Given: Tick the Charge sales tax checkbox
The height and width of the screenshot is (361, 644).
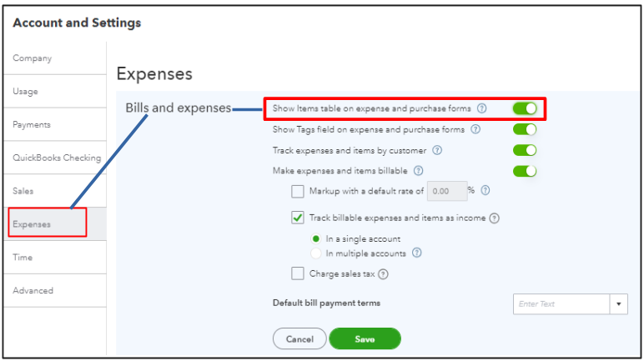Looking at the screenshot, I should click(x=298, y=273).
